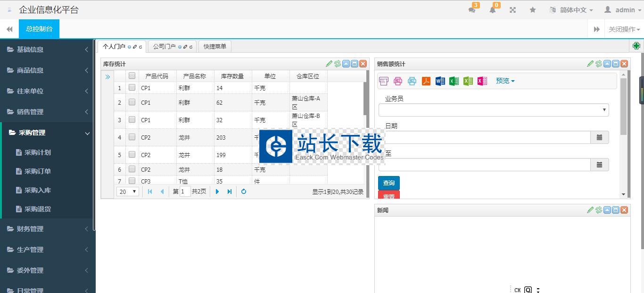Go to next page in inventory grid

coord(217,192)
